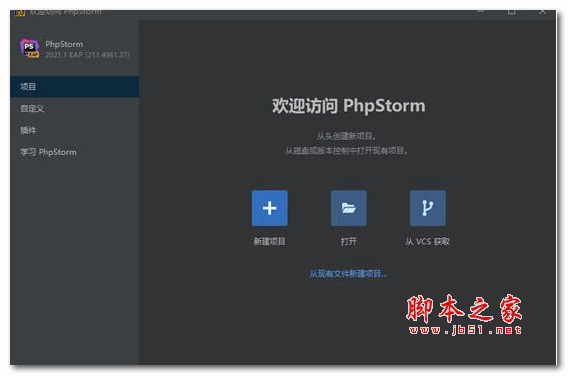568x376 pixels.
Task: Click the title bar application icon
Action: 20,13
